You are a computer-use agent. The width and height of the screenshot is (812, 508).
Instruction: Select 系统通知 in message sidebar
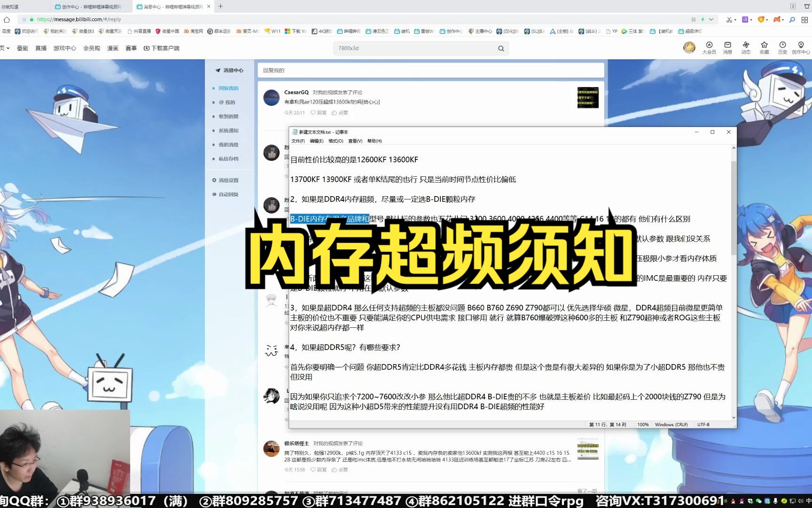228,131
